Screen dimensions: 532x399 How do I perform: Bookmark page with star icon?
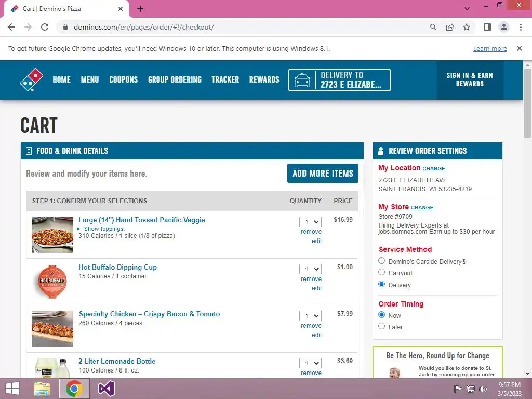pyautogui.click(x=467, y=27)
